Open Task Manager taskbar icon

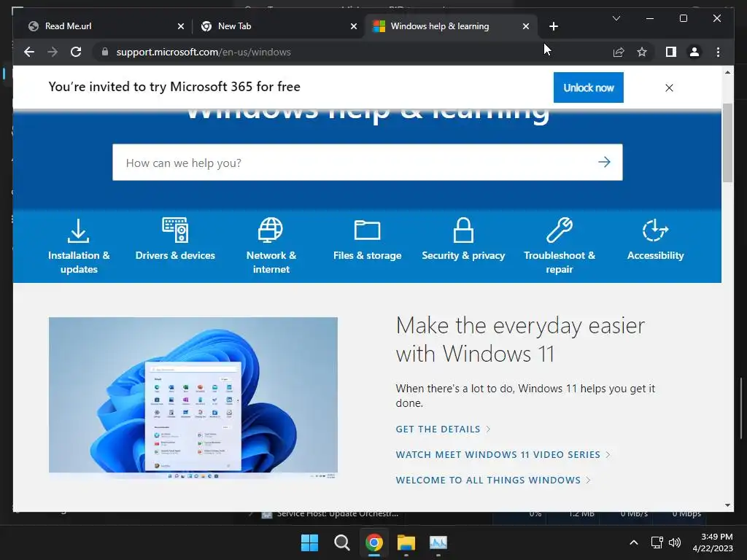[438, 542]
